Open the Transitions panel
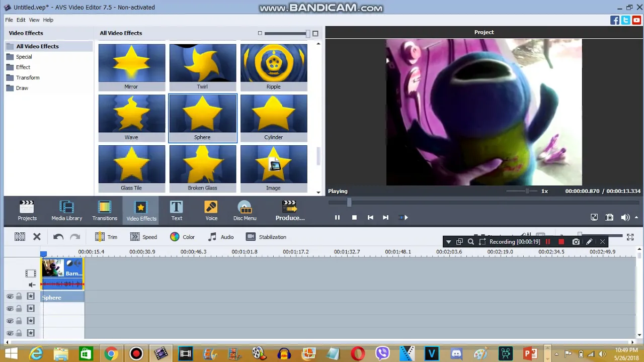The width and height of the screenshot is (644, 362). pyautogui.click(x=105, y=211)
